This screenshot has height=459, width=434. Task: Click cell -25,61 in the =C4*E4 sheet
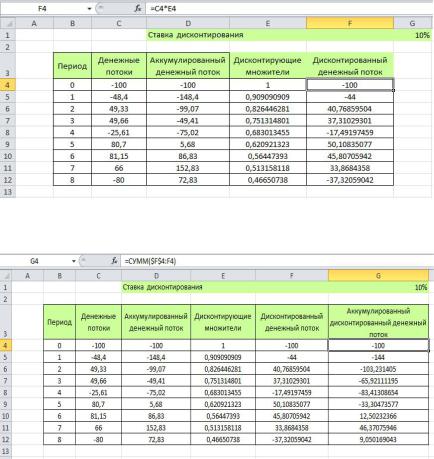119,132
